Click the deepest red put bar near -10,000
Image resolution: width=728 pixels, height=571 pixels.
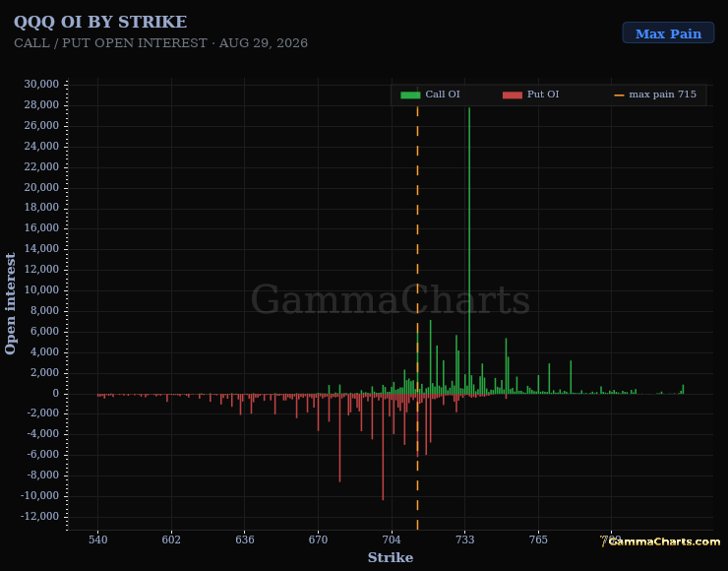coord(383,447)
